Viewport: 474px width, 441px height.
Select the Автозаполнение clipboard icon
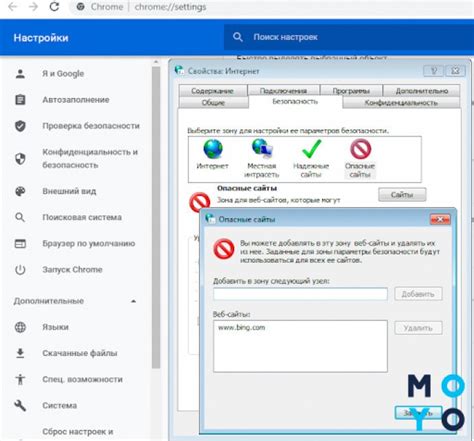(20, 100)
